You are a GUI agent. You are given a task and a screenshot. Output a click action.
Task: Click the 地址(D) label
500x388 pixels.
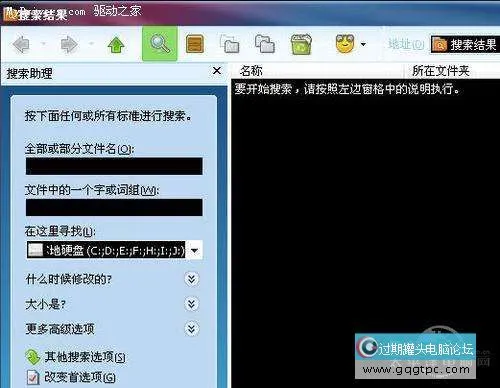[406, 44]
